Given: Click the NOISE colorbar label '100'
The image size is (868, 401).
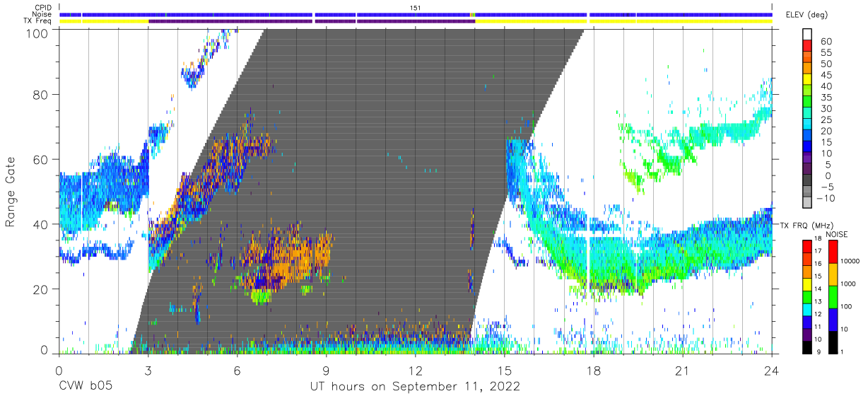Looking at the screenshot, I should (848, 307).
